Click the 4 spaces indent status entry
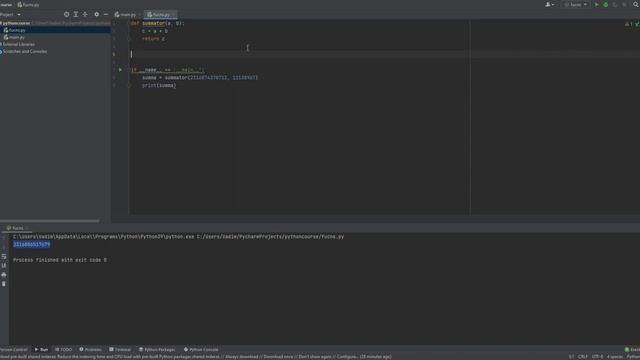The height and width of the screenshot is (360, 640). [x=615, y=357]
